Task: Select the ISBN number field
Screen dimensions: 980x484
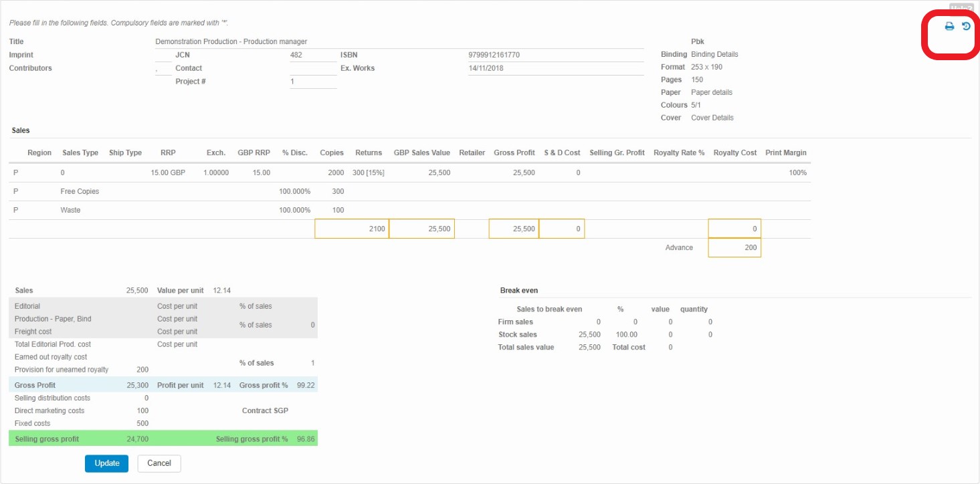Action: click(561, 55)
